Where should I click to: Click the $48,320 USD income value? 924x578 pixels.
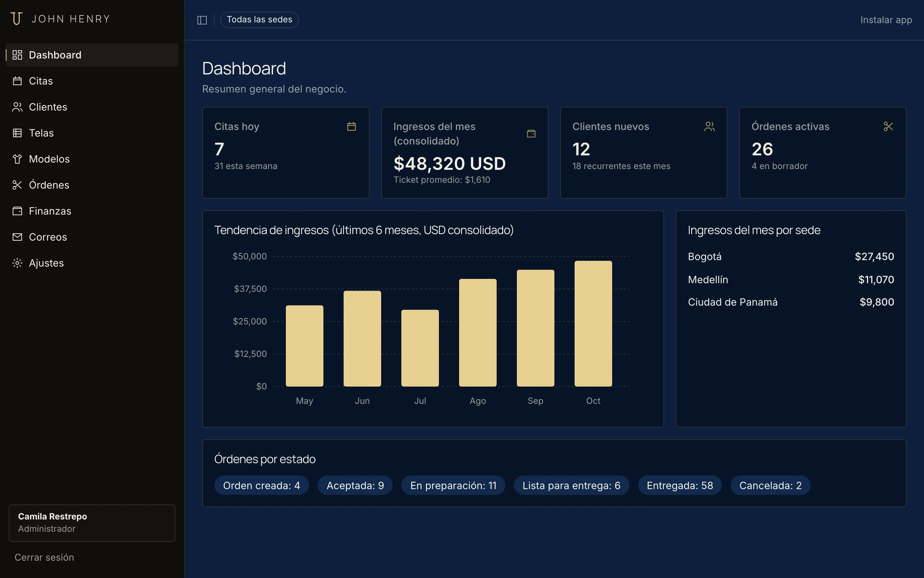[449, 164]
